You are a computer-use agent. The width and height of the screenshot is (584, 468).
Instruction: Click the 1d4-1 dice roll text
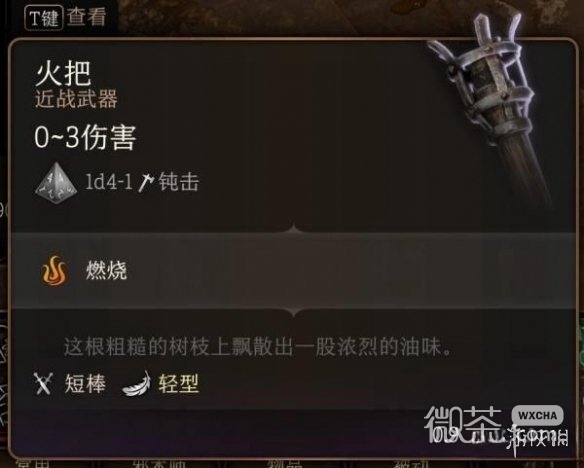point(109,182)
